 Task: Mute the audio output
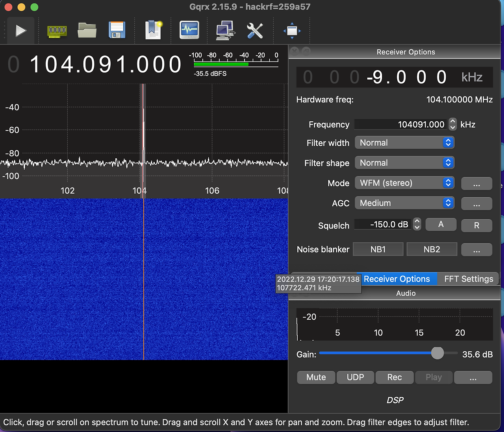(x=316, y=377)
